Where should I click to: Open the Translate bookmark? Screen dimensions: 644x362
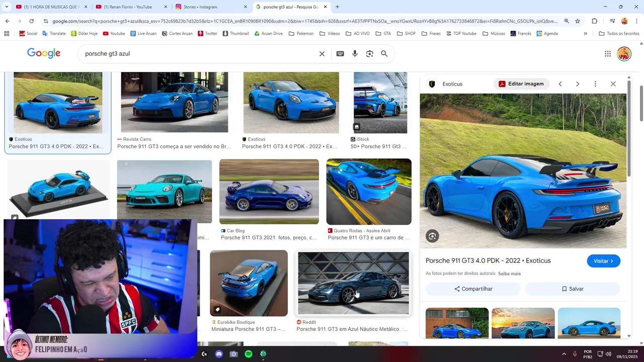point(54,34)
